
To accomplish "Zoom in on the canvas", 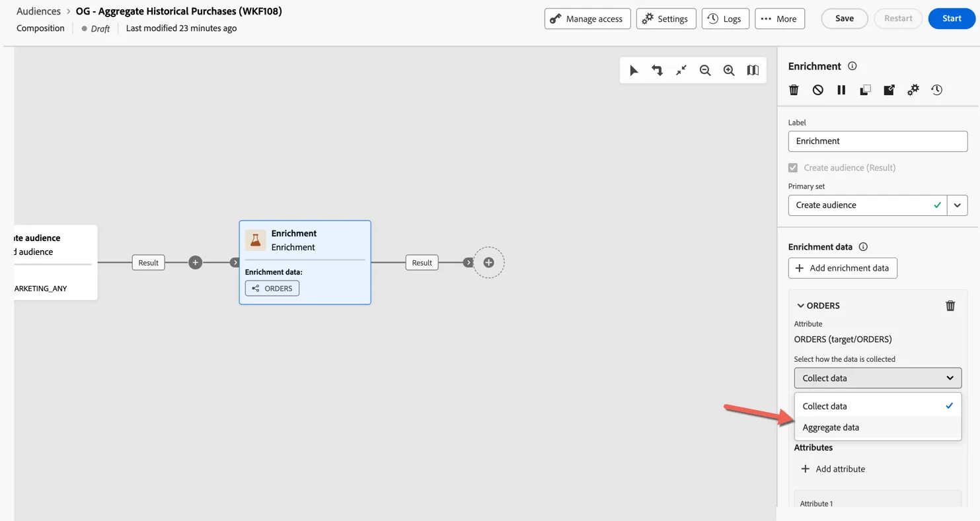I will click(729, 70).
